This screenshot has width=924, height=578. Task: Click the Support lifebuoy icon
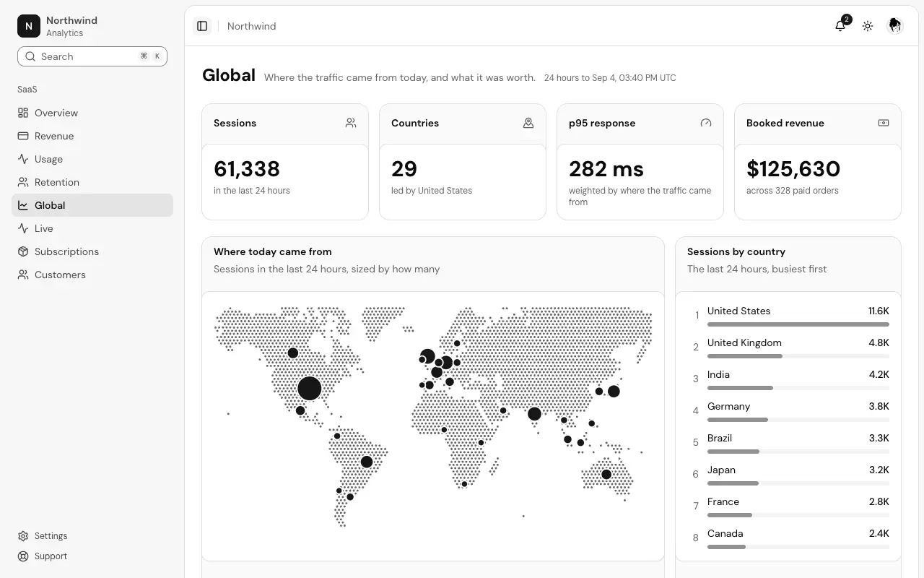coord(23,556)
